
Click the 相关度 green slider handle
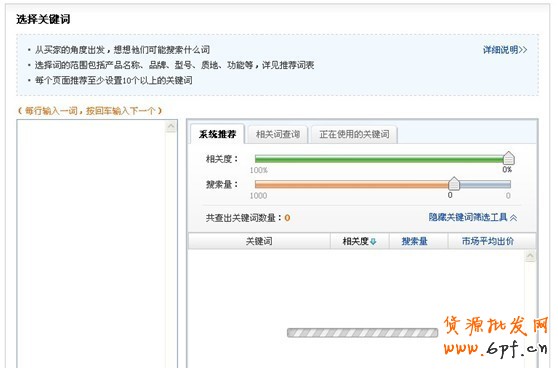click(509, 158)
